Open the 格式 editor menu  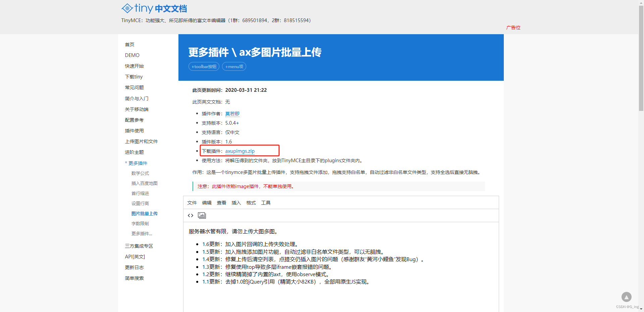pos(251,203)
